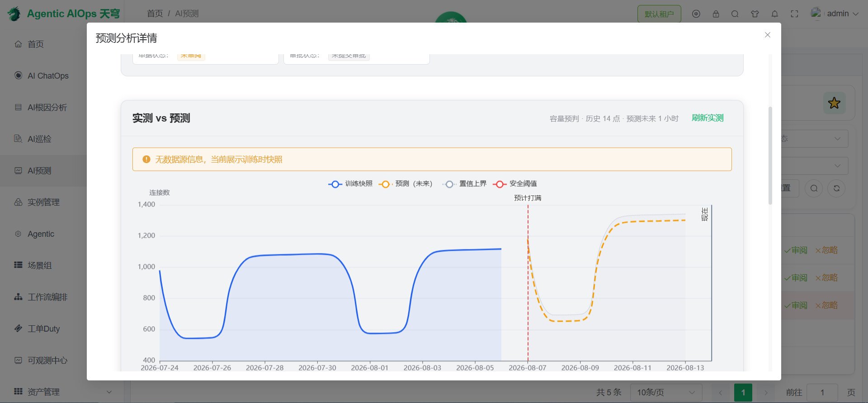Click the AI ChatOps sidebar icon
The image size is (868, 403).
pos(18,75)
